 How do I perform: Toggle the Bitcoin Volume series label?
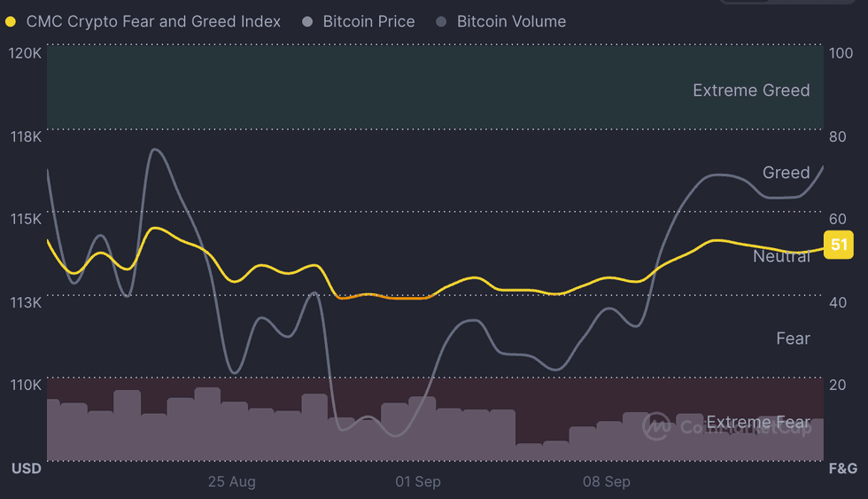coord(511,21)
